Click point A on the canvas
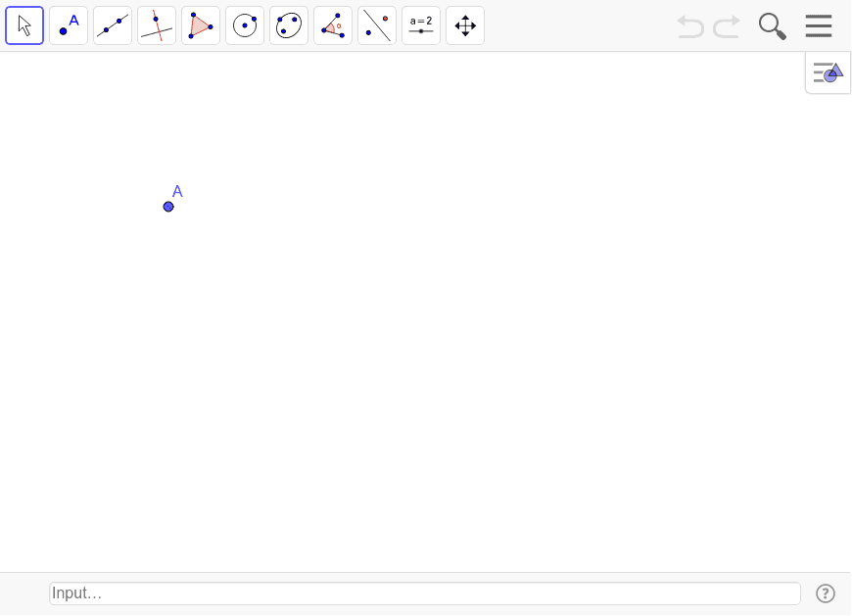The image size is (852, 616). click(168, 207)
